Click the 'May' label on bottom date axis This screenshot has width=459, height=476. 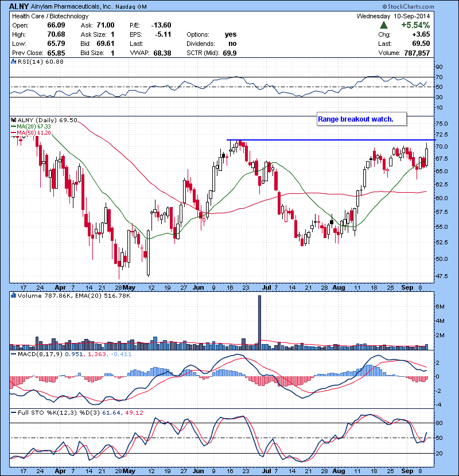tap(129, 471)
